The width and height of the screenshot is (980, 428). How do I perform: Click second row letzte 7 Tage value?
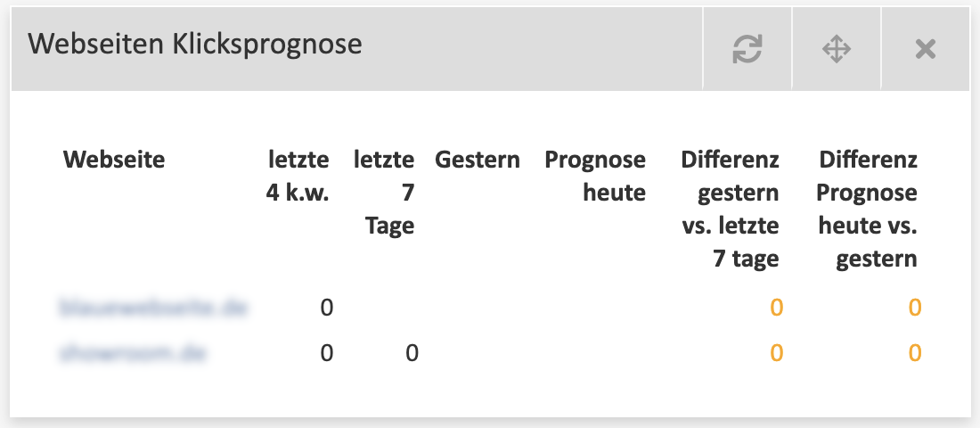(x=412, y=353)
